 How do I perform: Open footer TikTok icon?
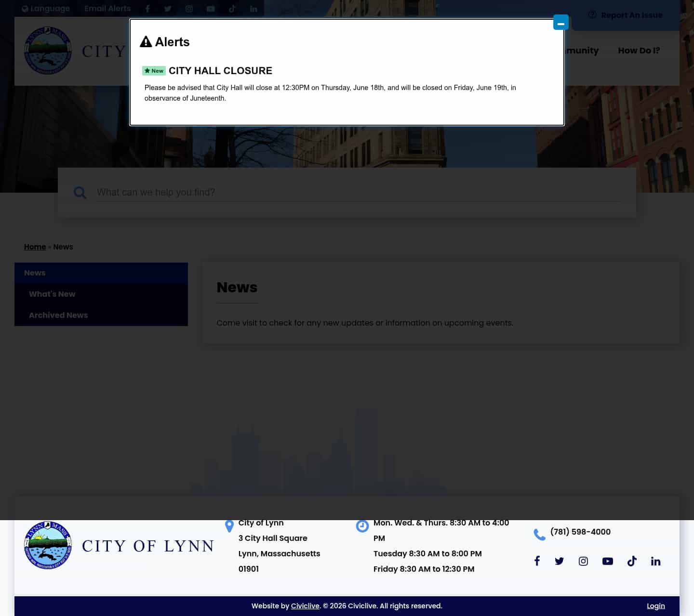click(x=632, y=561)
